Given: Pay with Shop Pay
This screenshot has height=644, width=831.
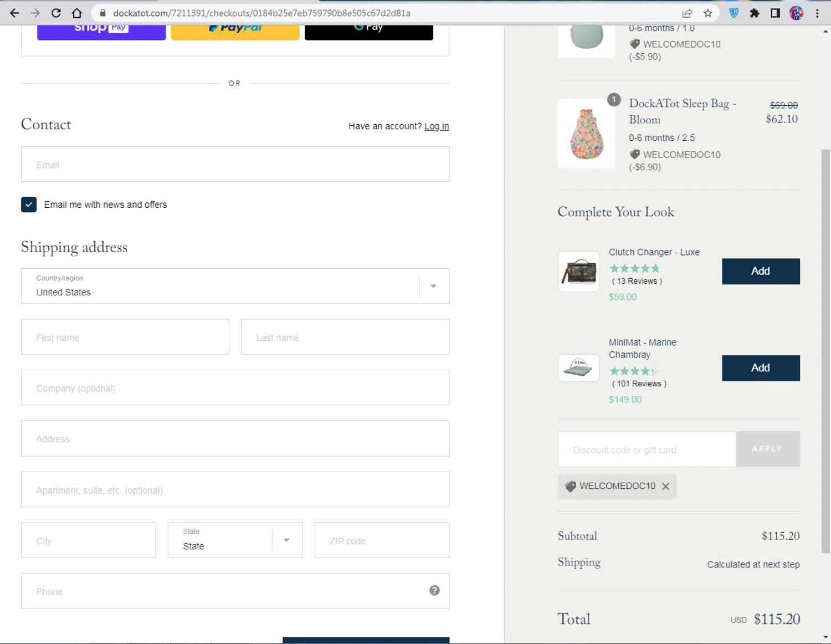Looking at the screenshot, I should coord(101,32).
